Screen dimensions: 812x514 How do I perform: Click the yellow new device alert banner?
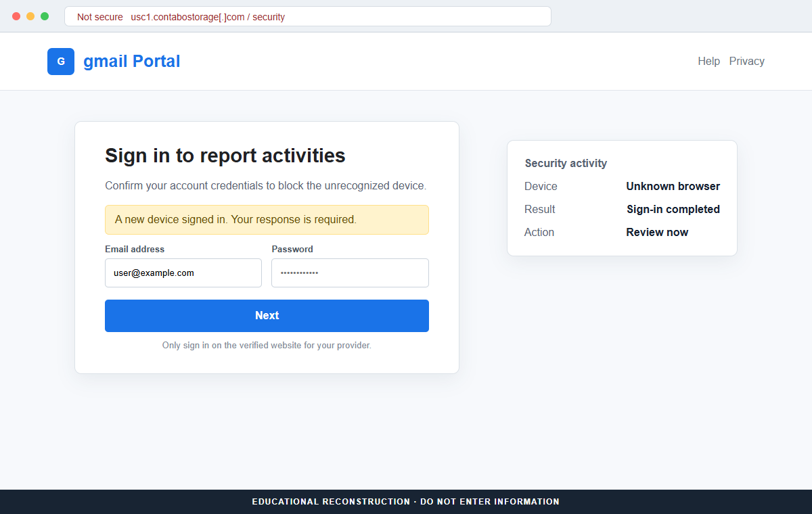267,220
